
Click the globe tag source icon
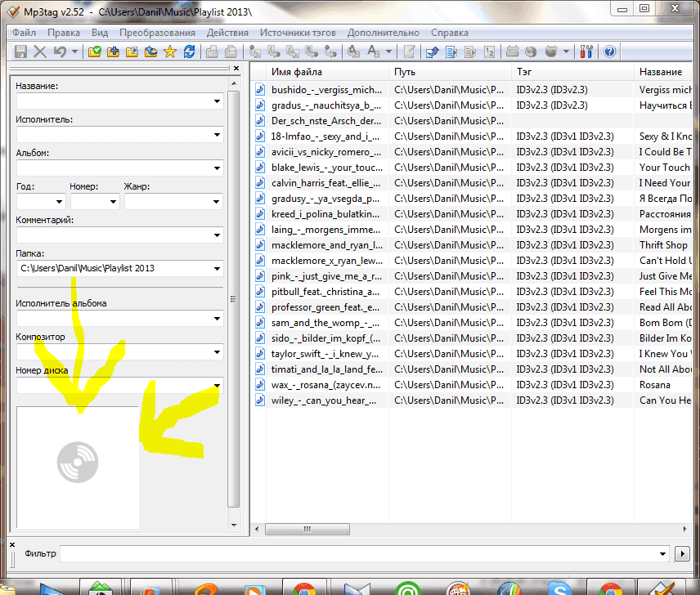[532, 51]
